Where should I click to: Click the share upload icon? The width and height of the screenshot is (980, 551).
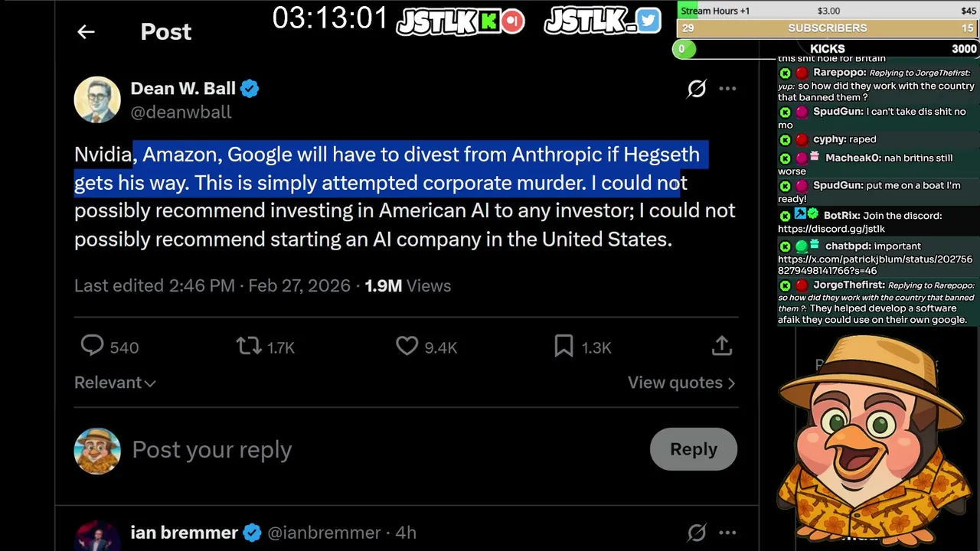(x=721, y=347)
